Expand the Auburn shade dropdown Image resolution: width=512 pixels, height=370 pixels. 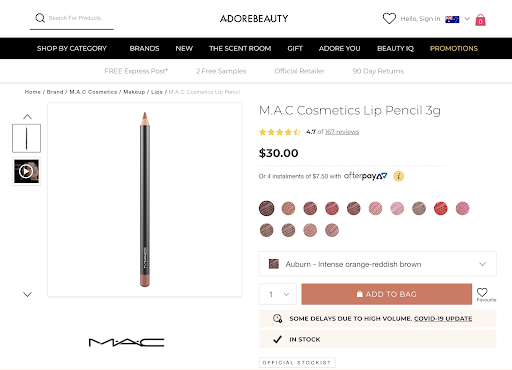point(378,264)
